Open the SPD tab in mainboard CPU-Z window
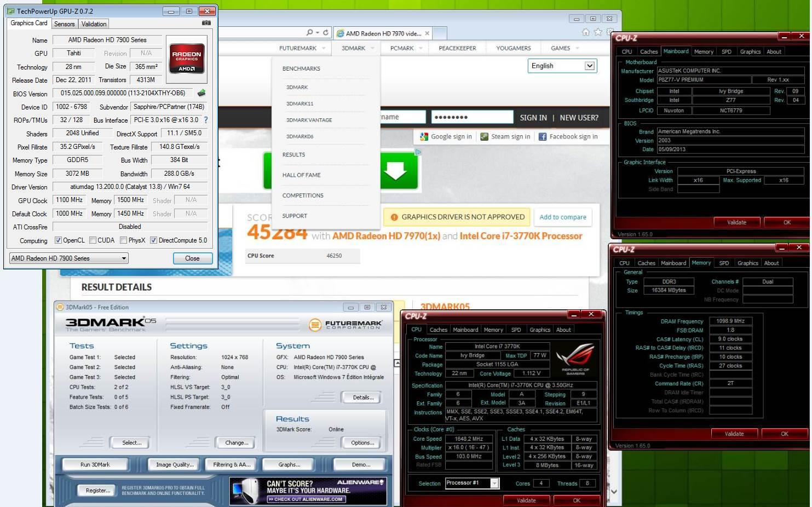 (x=726, y=51)
